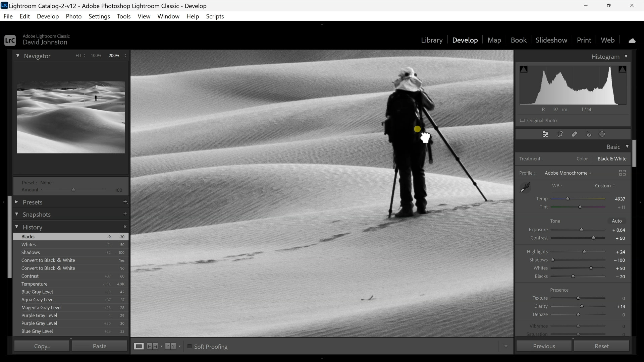Switch Treatment to Color

582,159
